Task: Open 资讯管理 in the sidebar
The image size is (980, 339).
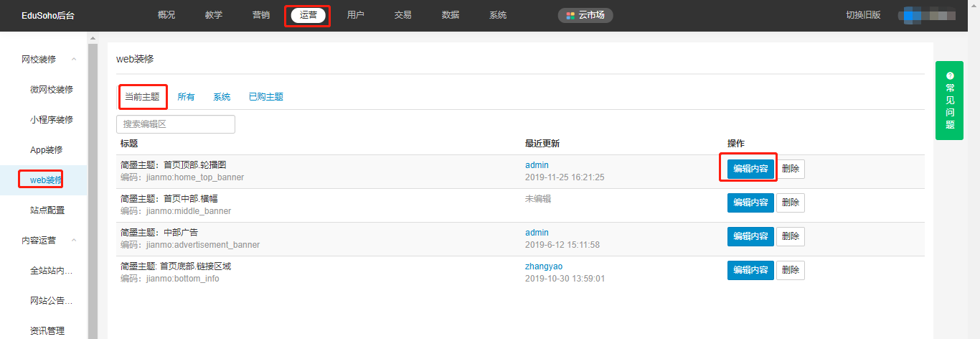Action: coord(47,331)
